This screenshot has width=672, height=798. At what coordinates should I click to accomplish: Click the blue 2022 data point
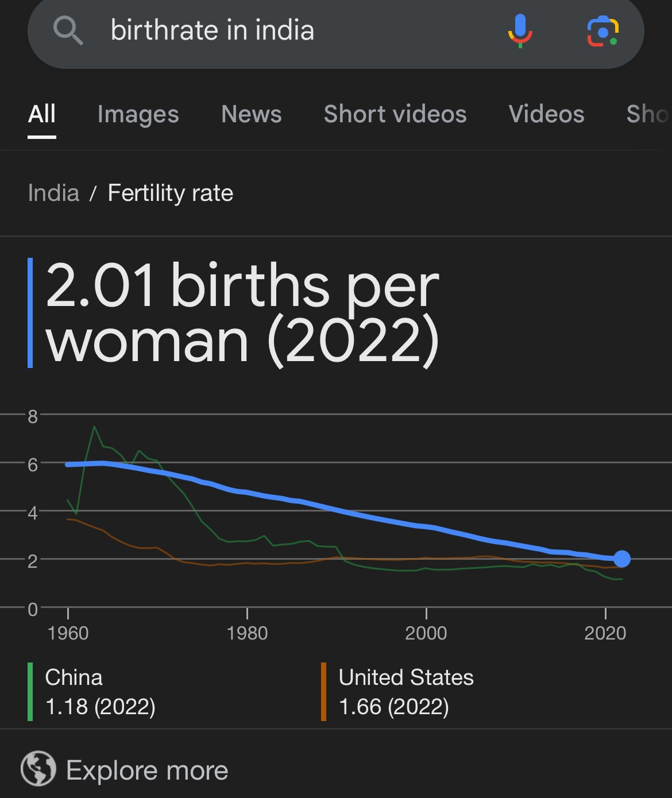point(622,559)
